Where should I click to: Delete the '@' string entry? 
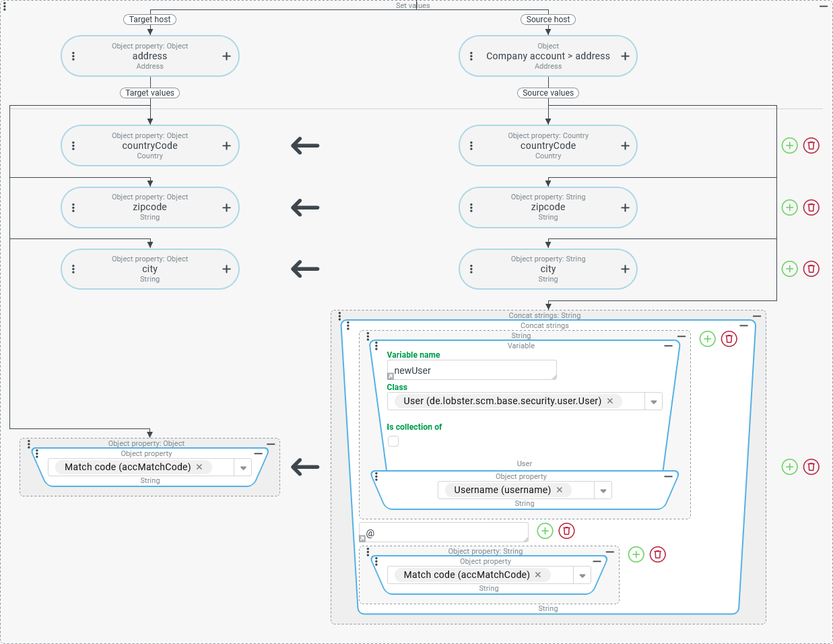tap(567, 531)
